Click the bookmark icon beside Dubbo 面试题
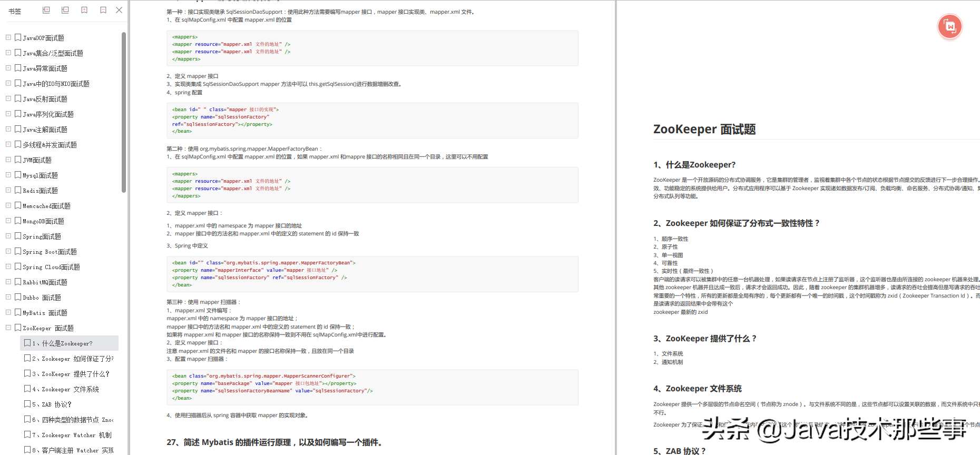Viewport: 980px width, 455px height. [x=18, y=297]
